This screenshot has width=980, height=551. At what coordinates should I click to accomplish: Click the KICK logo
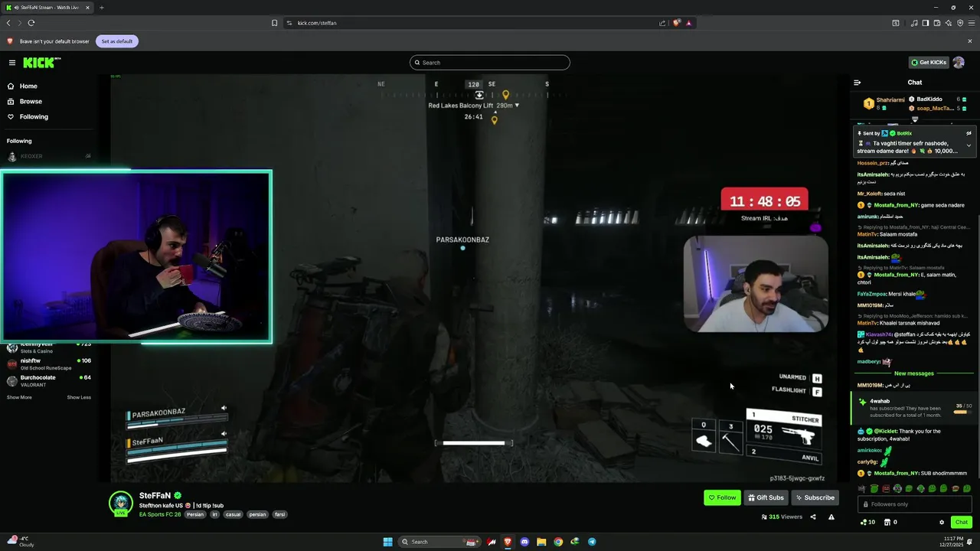(39, 63)
